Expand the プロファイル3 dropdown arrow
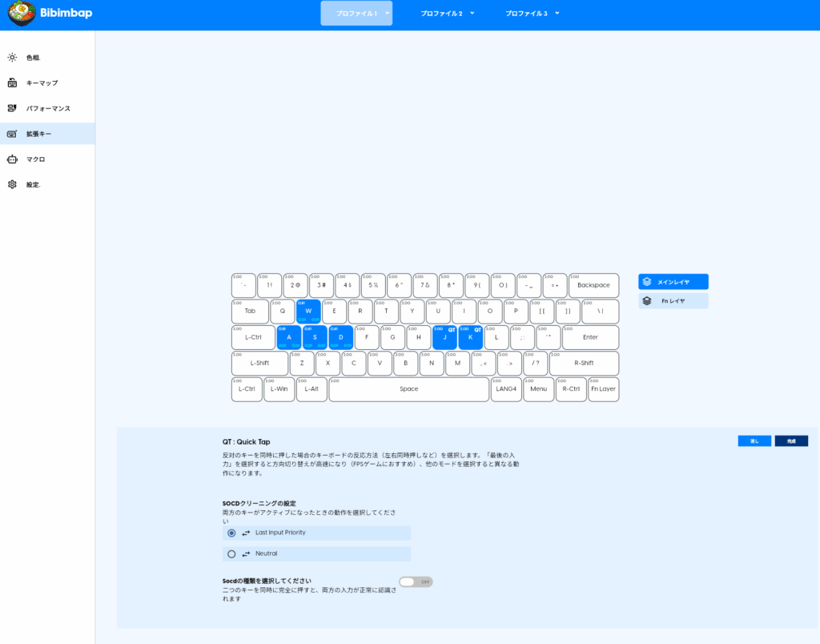The height and width of the screenshot is (644, 820). (x=557, y=14)
